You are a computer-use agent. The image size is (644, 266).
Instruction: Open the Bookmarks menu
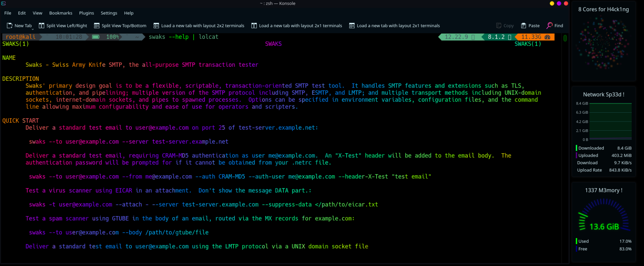pyautogui.click(x=61, y=13)
